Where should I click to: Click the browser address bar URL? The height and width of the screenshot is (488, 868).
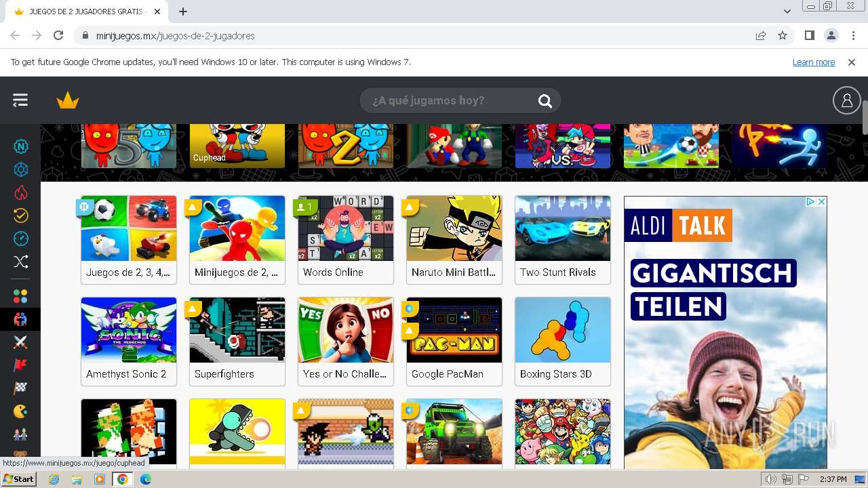176,35
